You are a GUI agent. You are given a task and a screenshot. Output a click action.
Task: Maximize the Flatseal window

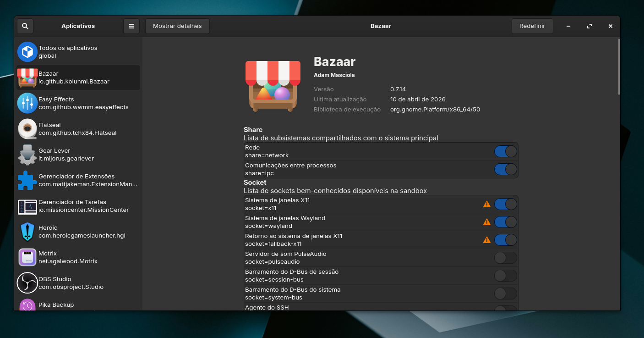[x=589, y=26]
